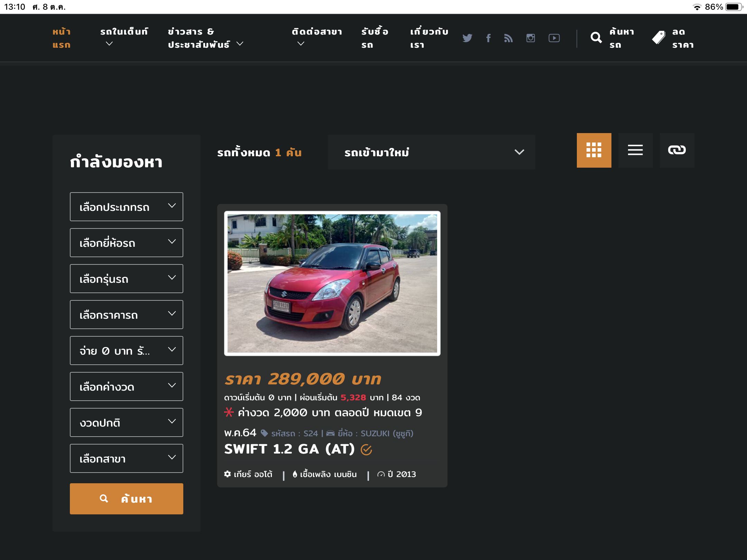
Task: Click the RSS feed icon
Action: (x=508, y=38)
